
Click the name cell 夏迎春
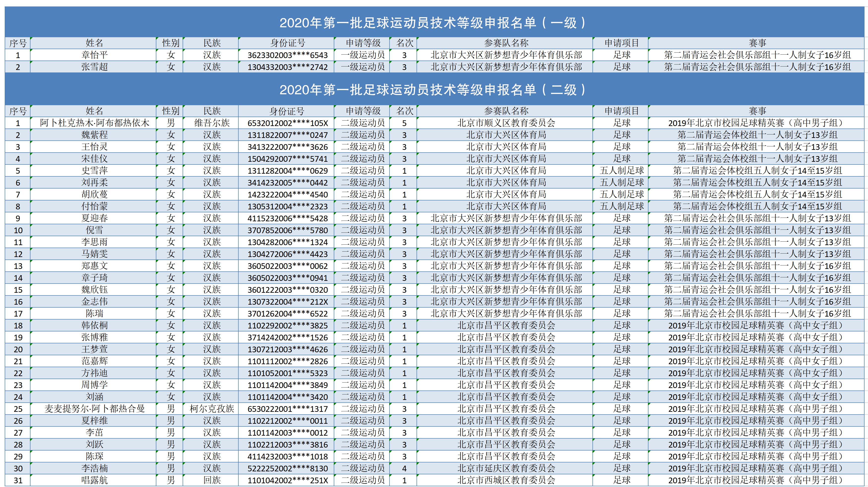(94, 218)
